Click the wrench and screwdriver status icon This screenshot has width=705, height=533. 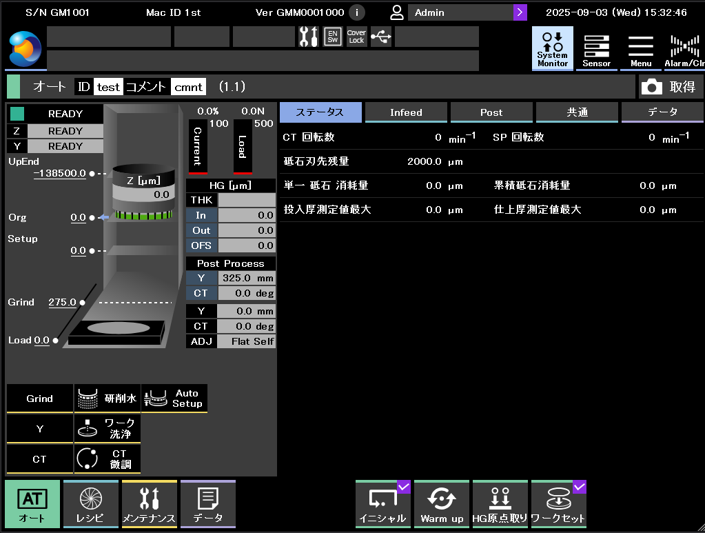308,37
